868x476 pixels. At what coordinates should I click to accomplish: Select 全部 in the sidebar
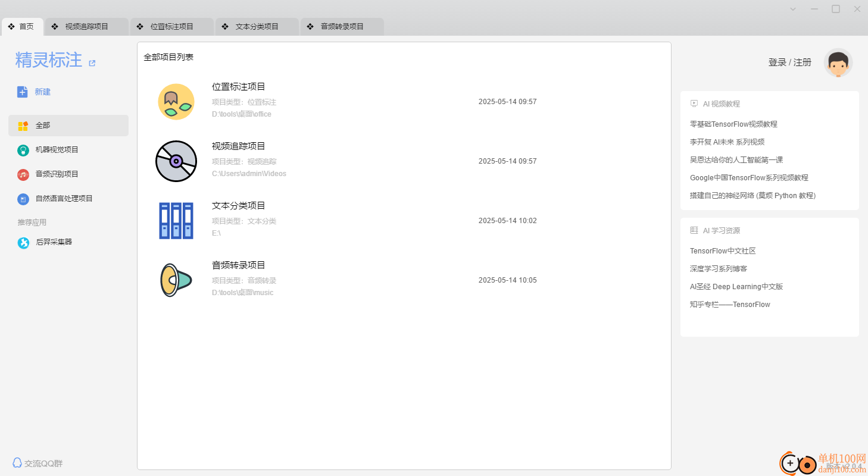click(68, 126)
